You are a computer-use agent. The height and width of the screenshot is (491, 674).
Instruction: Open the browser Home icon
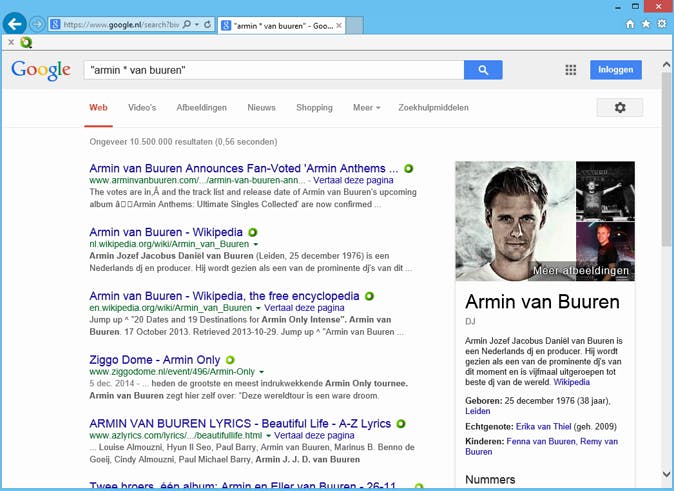(x=630, y=24)
